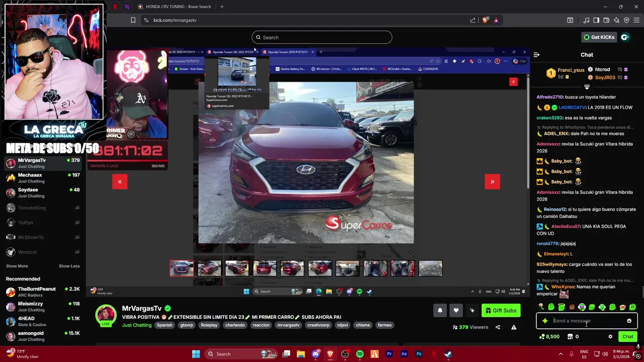Report stream with warning triangle icon
Image resolution: width=644 pixels, height=362 pixels.
[514, 327]
